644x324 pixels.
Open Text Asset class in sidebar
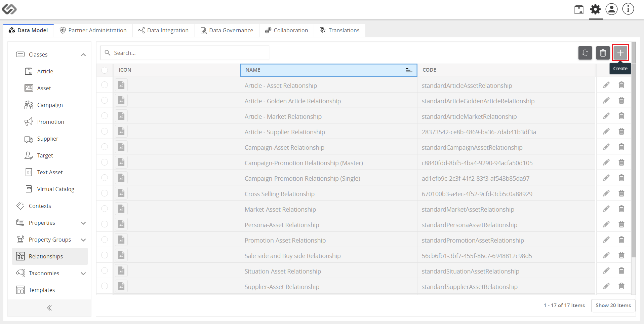[50, 172]
